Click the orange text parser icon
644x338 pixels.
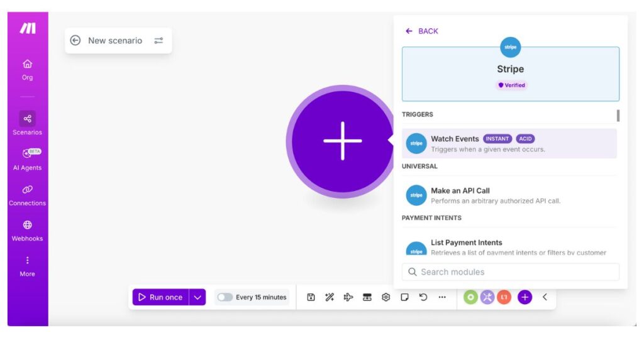coord(504,297)
